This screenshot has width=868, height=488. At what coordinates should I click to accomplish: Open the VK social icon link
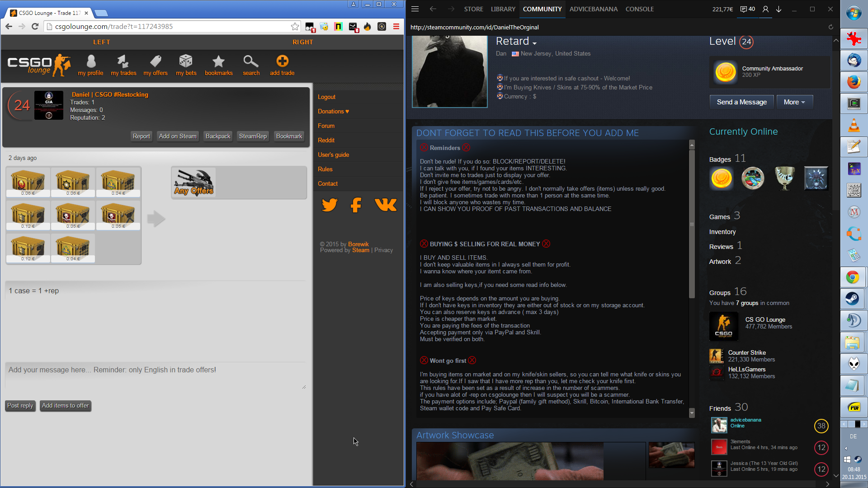click(x=385, y=205)
